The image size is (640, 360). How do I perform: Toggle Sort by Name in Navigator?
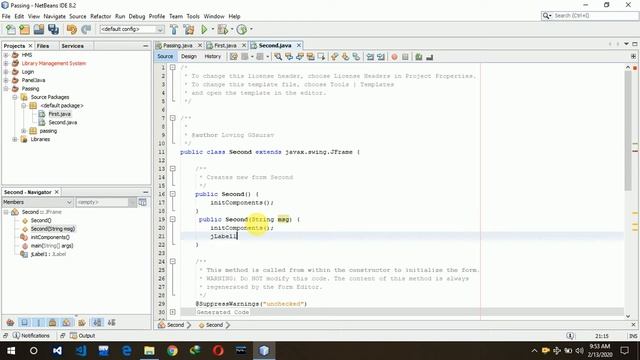(x=97, y=323)
